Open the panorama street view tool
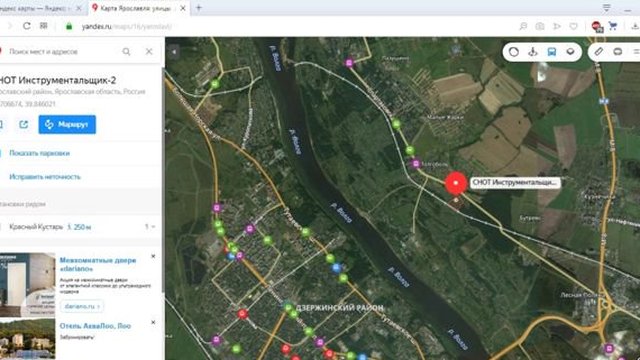 [533, 52]
